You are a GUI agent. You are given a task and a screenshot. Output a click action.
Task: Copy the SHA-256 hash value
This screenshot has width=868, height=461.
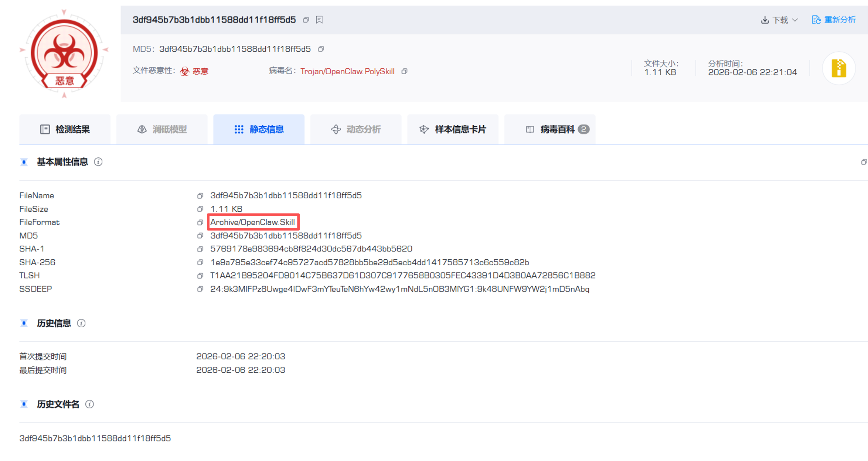point(200,262)
